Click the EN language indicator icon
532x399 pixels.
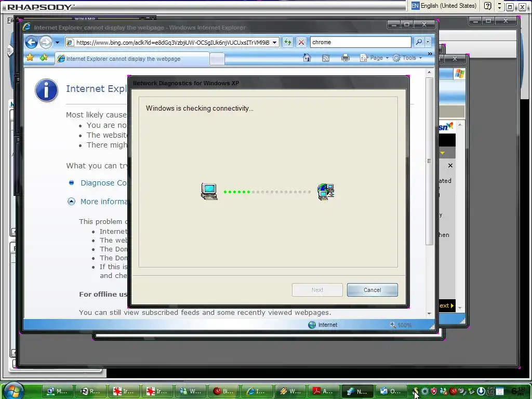click(415, 6)
